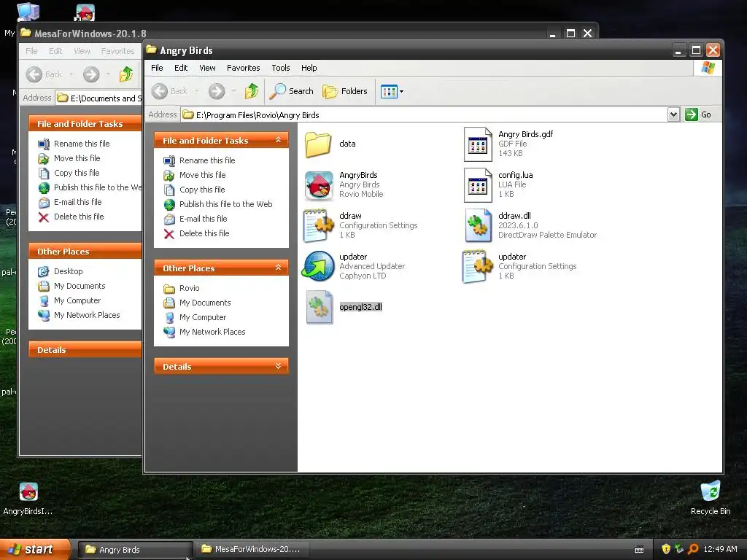Click the Back button in Angry Birds window

click(169, 91)
